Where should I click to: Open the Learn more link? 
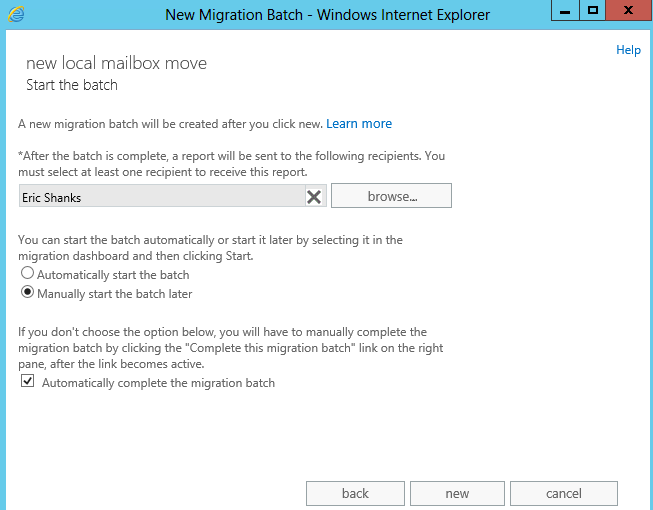[x=359, y=124]
